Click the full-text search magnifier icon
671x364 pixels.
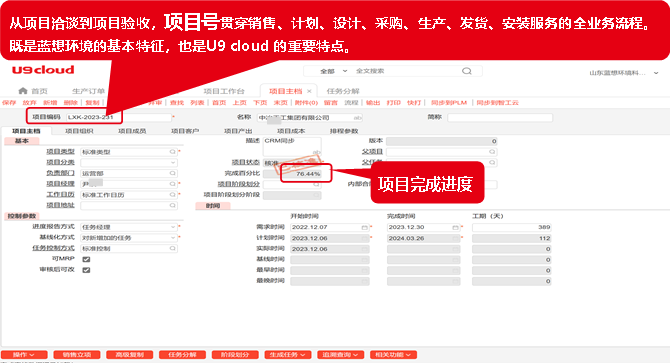click(466, 71)
